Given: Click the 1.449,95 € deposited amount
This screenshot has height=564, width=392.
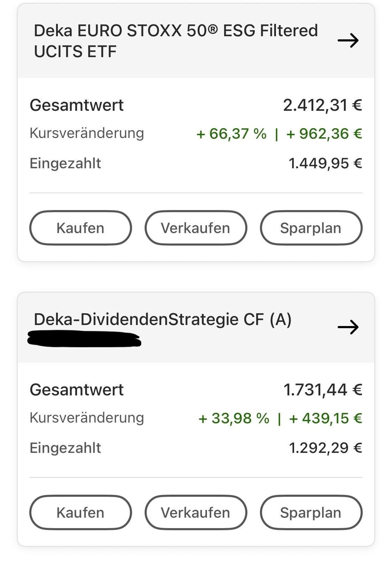Looking at the screenshot, I should pos(325,163).
